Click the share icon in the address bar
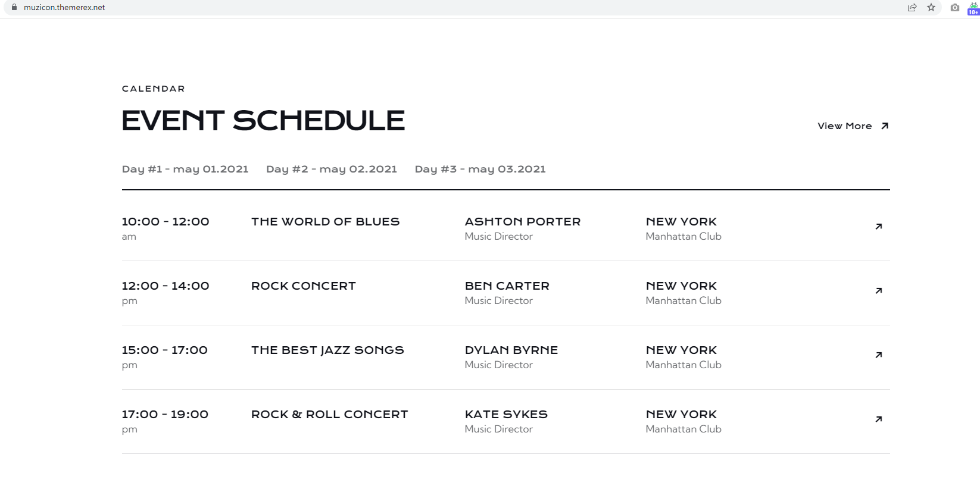Viewport: 980px width, 486px height. [912, 8]
